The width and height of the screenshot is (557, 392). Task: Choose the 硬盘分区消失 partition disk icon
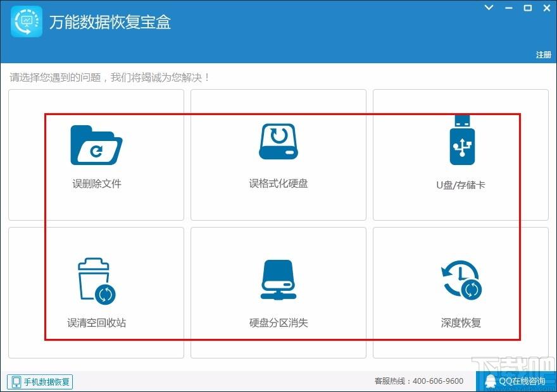point(278,280)
